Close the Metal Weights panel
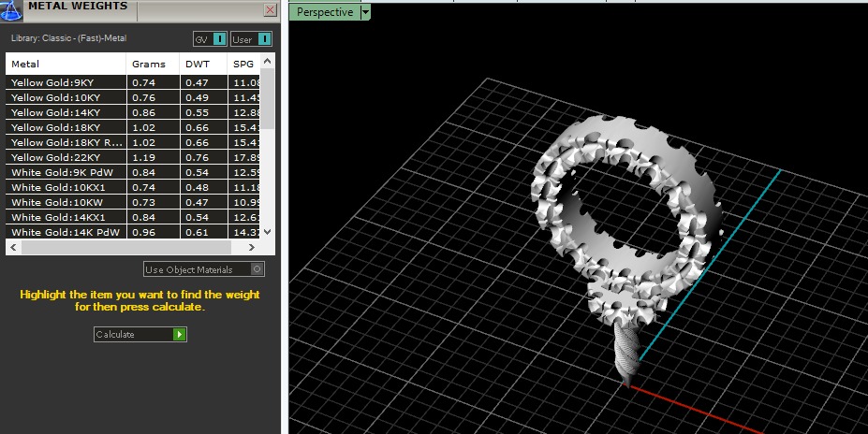Screen dimensions: 868x434 point(271,10)
